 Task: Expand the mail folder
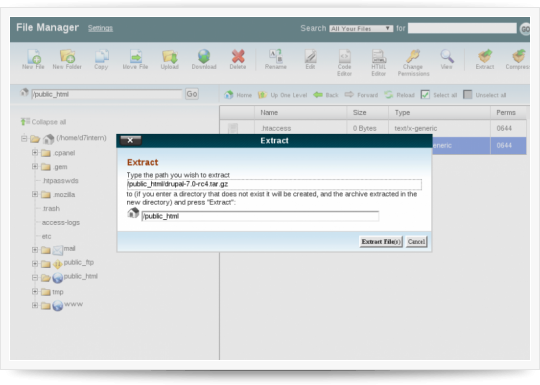(x=35, y=250)
